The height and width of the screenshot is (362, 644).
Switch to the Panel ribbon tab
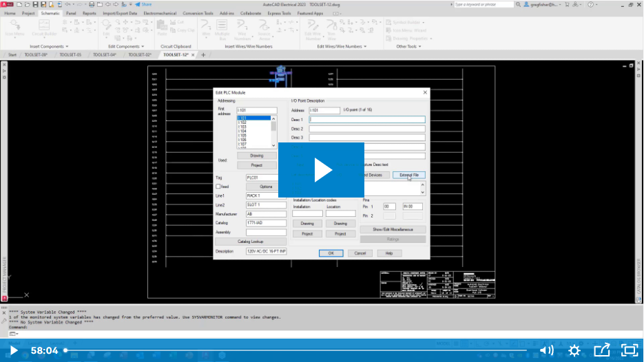coord(71,13)
